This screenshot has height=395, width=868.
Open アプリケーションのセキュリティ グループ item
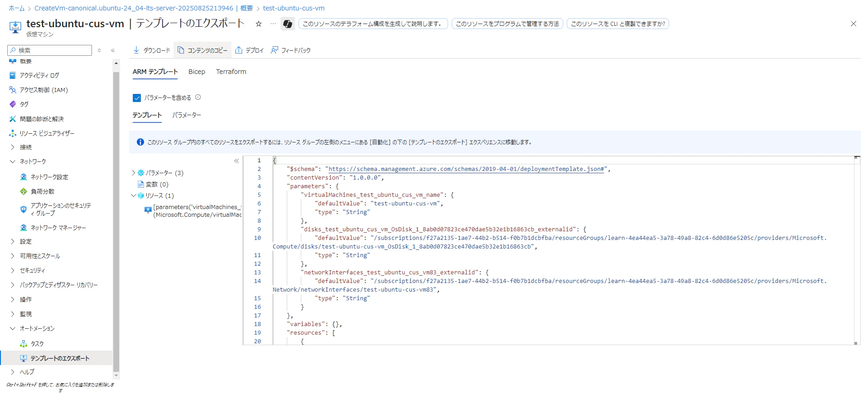point(57,209)
